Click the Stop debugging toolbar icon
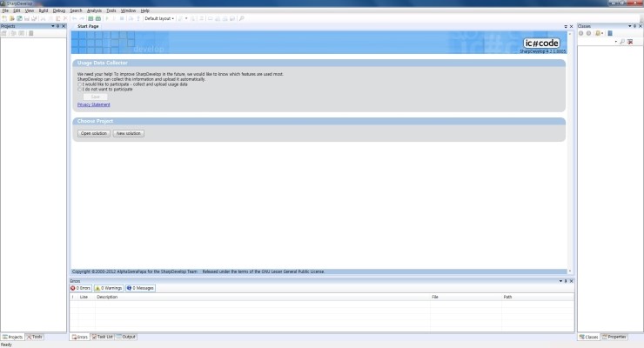 [122, 18]
